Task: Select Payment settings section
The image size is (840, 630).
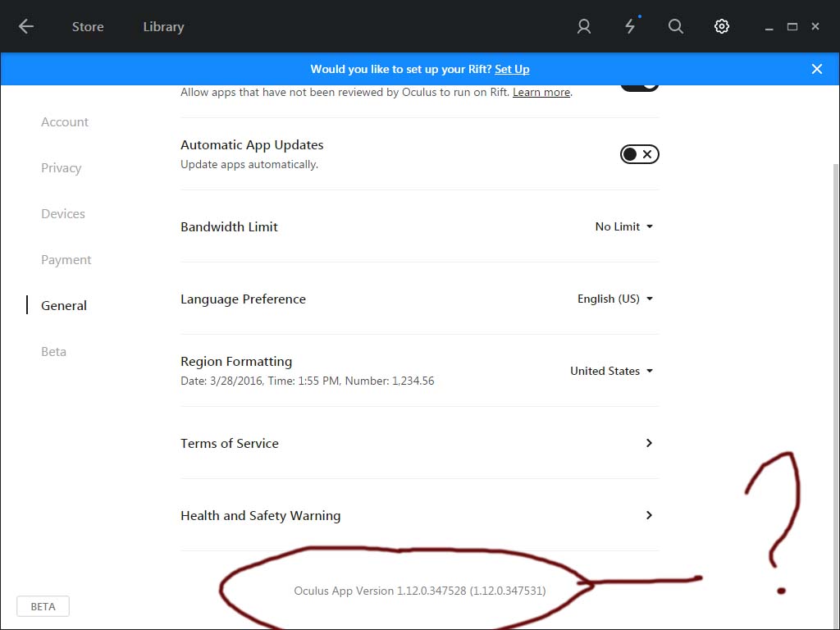Action: tap(66, 260)
